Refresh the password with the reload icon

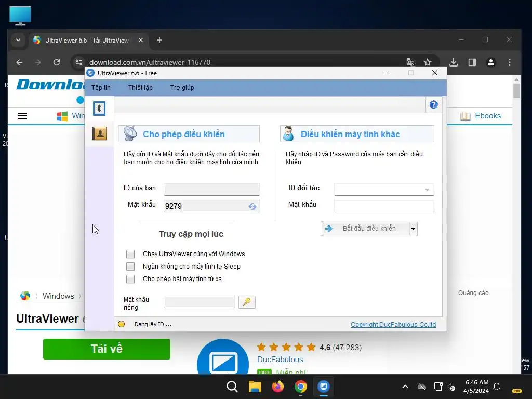click(x=252, y=206)
